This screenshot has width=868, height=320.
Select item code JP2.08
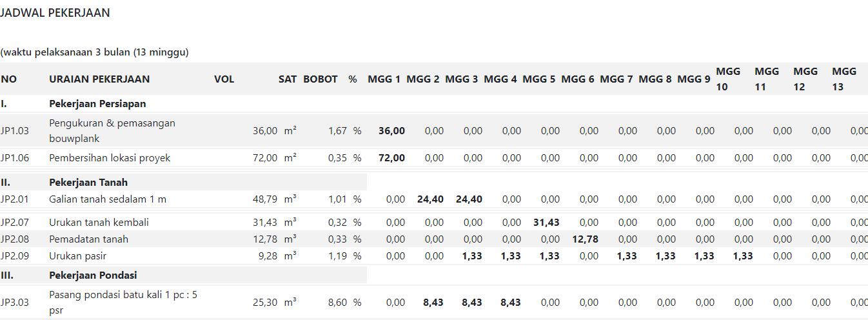pos(15,239)
